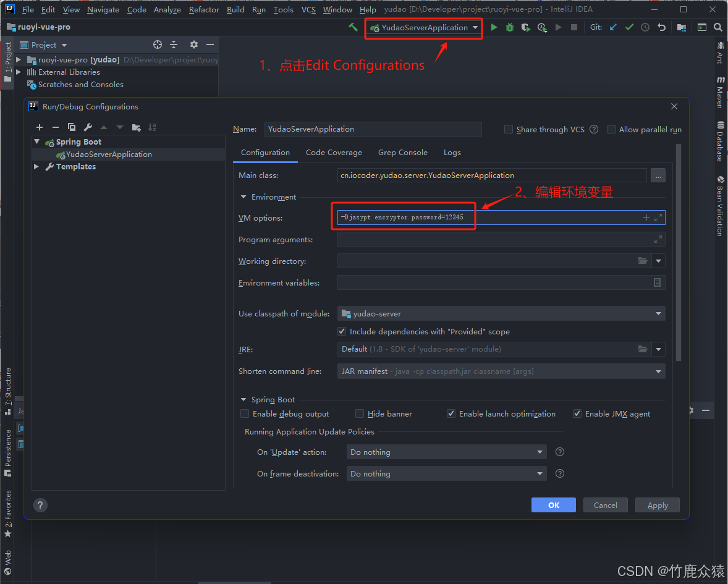Click the Apply button
728x584 pixels.
(x=658, y=505)
